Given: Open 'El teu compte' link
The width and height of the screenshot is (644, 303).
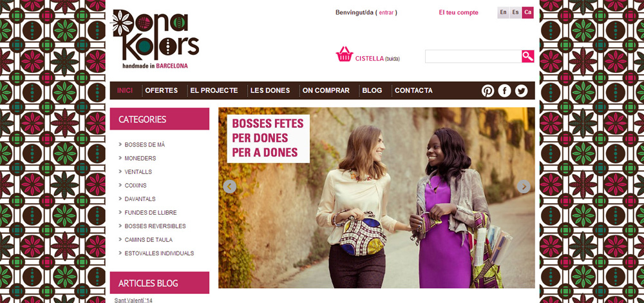Looking at the screenshot, I should (459, 13).
